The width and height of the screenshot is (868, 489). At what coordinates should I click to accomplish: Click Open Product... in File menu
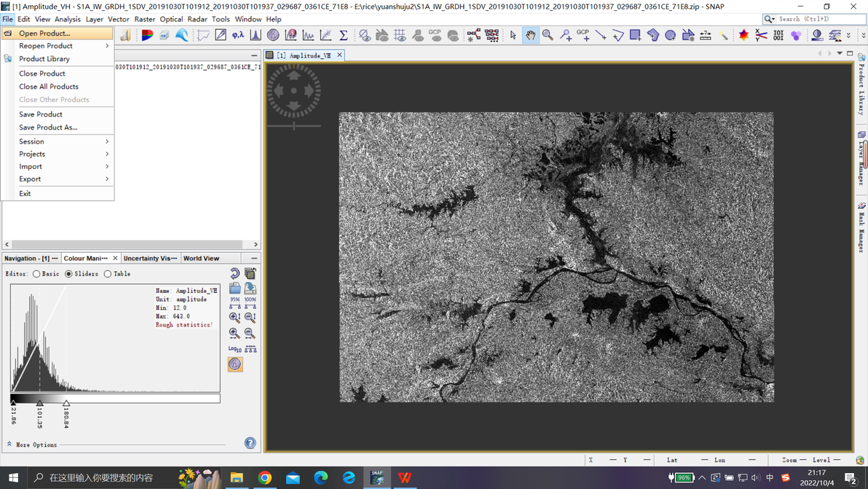click(44, 34)
